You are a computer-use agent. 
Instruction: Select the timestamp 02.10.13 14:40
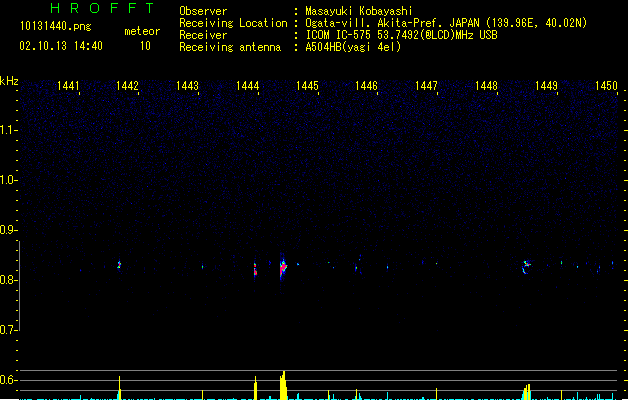coord(61,46)
